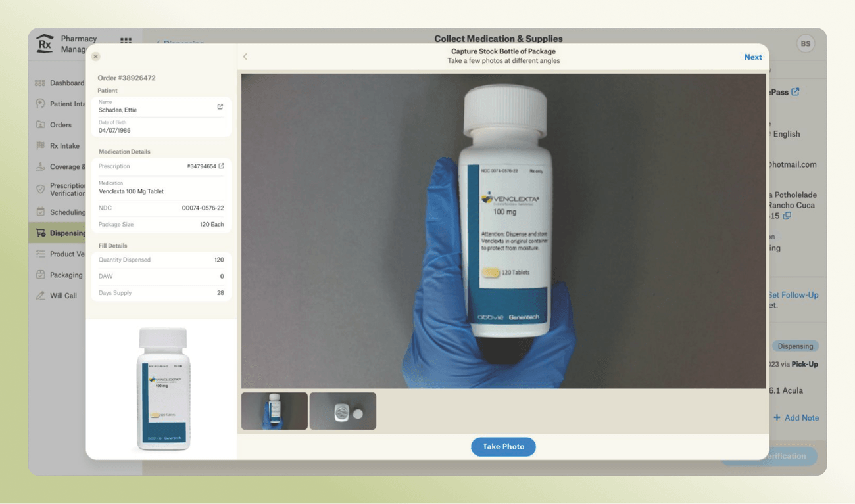Screen dimensions: 855x504
Task: Click the back chevron in capture panel
Action: [x=245, y=57]
